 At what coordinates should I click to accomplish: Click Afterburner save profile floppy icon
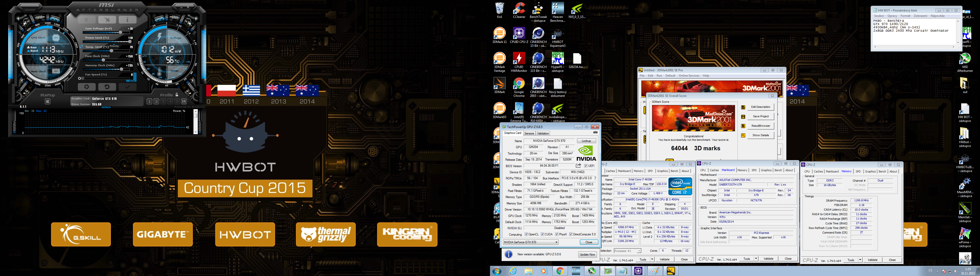click(x=184, y=101)
